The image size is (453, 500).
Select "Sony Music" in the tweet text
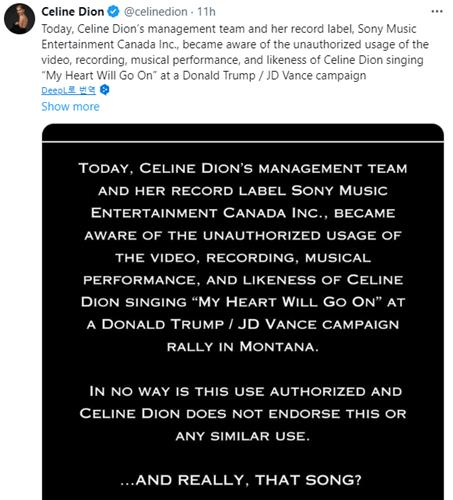[387, 29]
